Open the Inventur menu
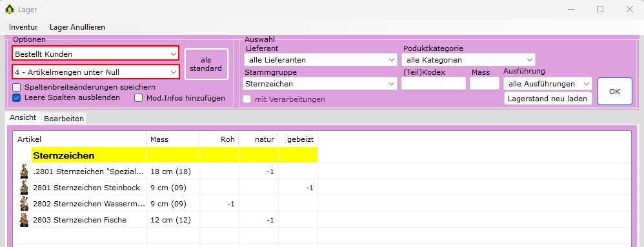The image size is (644, 247). pyautogui.click(x=23, y=27)
